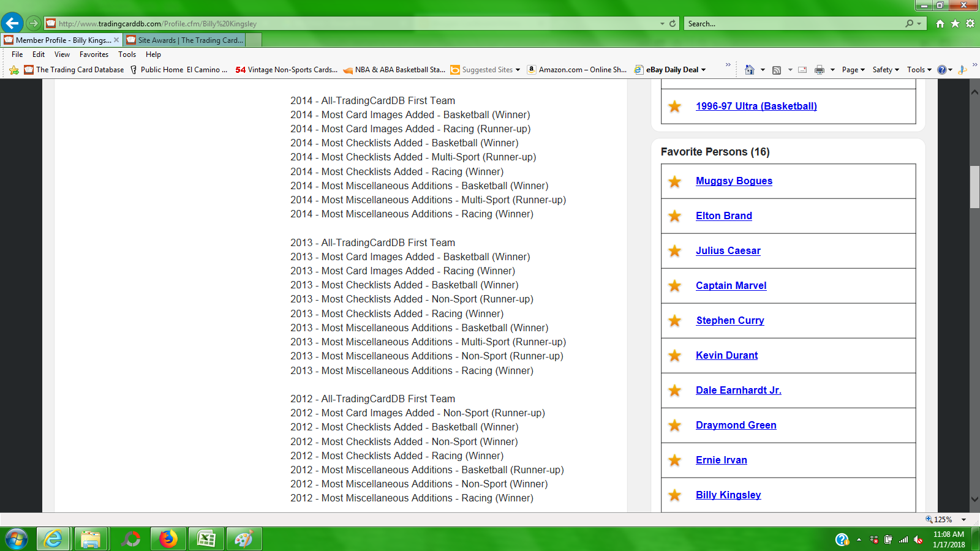Viewport: 980px width, 551px height.
Task: Open the browser settings gear icon
Action: 970,23
